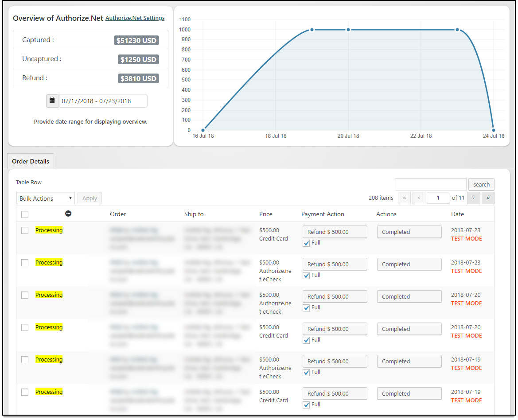Click the chart data point at 23 Jul
Image resolution: width=518 pixels, height=420 pixels.
(457, 30)
